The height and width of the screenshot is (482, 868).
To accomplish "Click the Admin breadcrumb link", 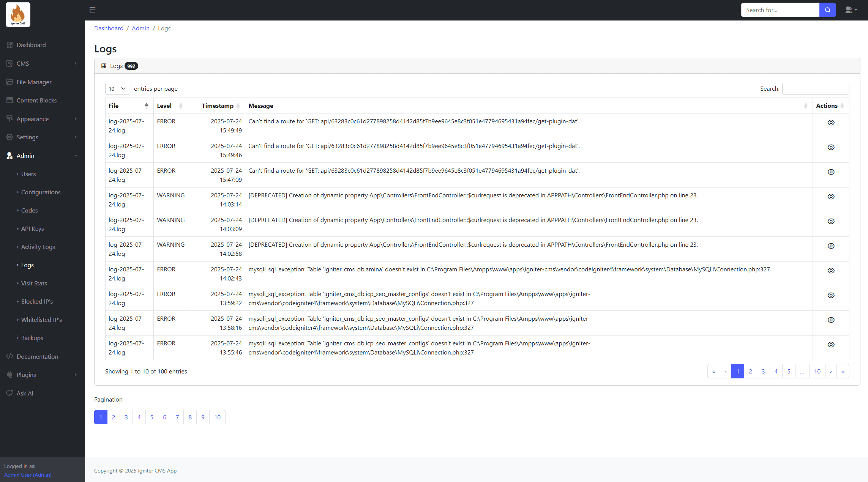I will [140, 28].
